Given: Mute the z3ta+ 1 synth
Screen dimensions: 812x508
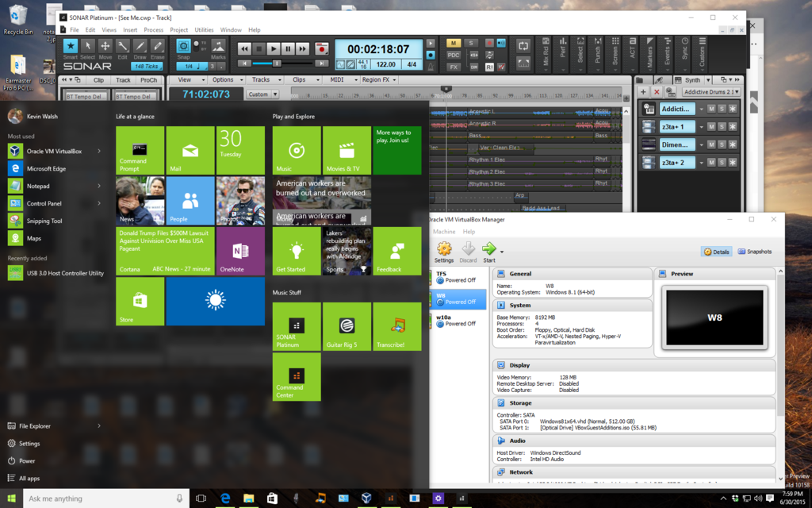Looking at the screenshot, I should (x=711, y=127).
